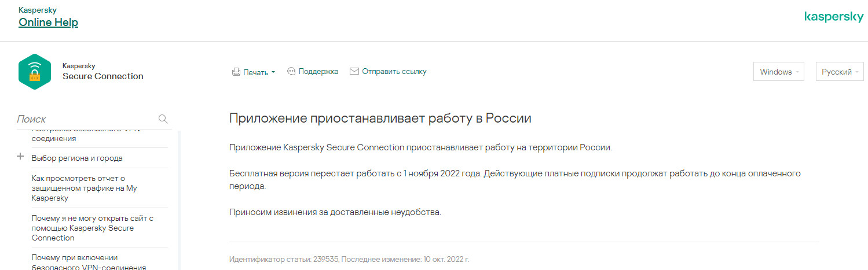Viewport: 868px width, 270px height.
Task: Click the Kaspersky Secure Connection hexagon logo
Action: (35, 71)
